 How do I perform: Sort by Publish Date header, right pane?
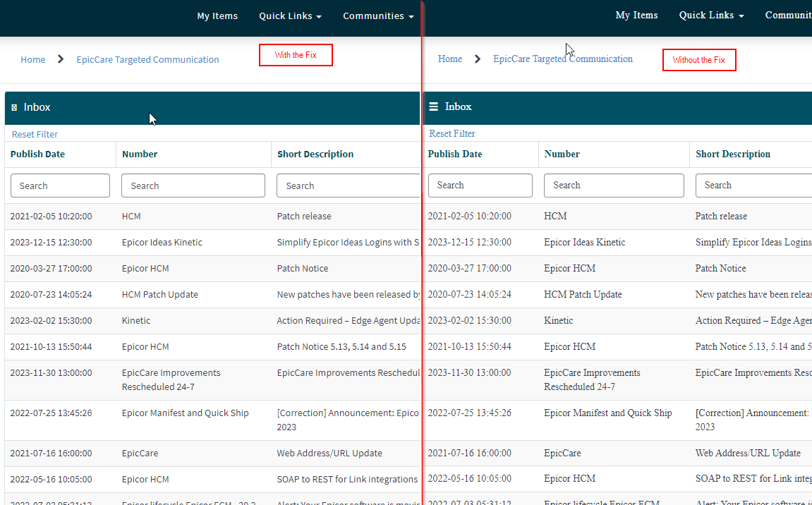pyautogui.click(x=455, y=154)
